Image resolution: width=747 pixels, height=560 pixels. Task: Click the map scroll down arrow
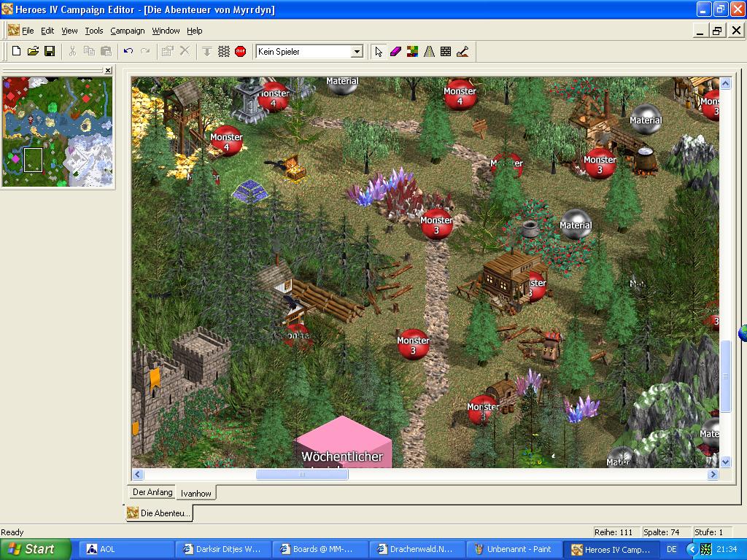click(x=725, y=462)
